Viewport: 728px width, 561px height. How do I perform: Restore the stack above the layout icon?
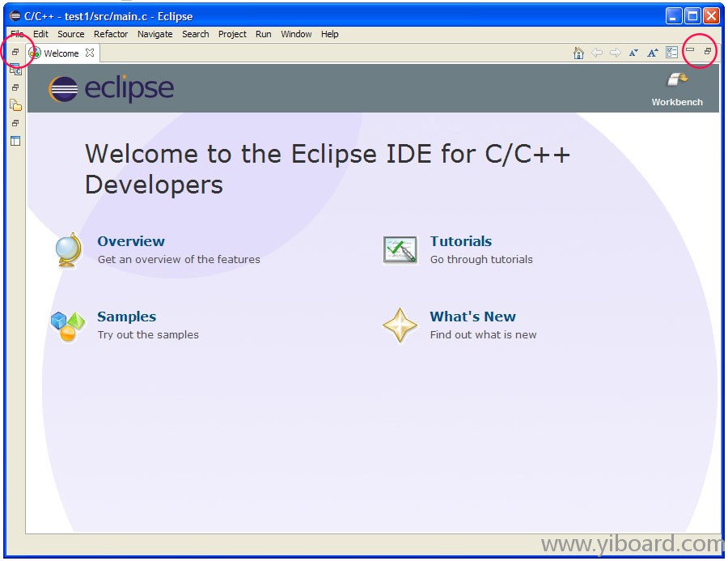pos(15,123)
